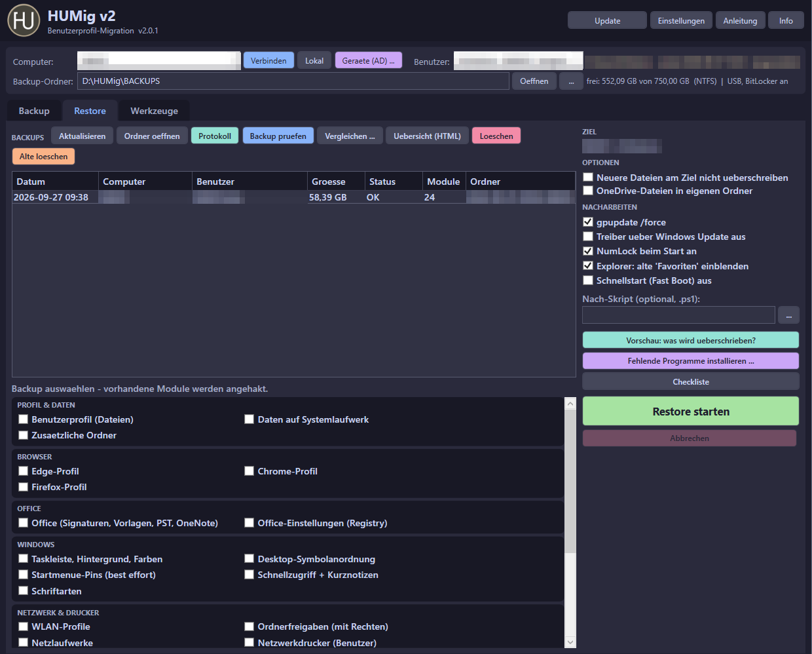812x654 pixels.
Task: Click the Benutzer input field
Action: 518,61
